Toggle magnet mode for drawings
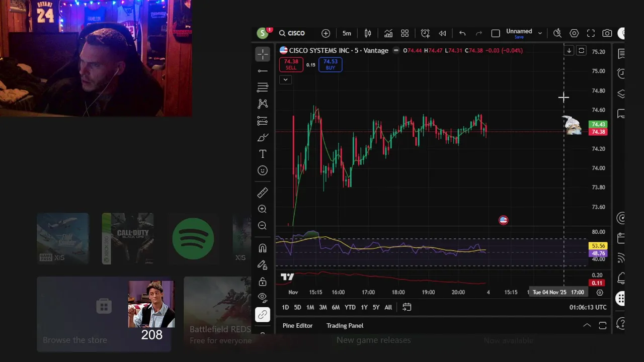Screen dimensions: 644x362 [263, 248]
